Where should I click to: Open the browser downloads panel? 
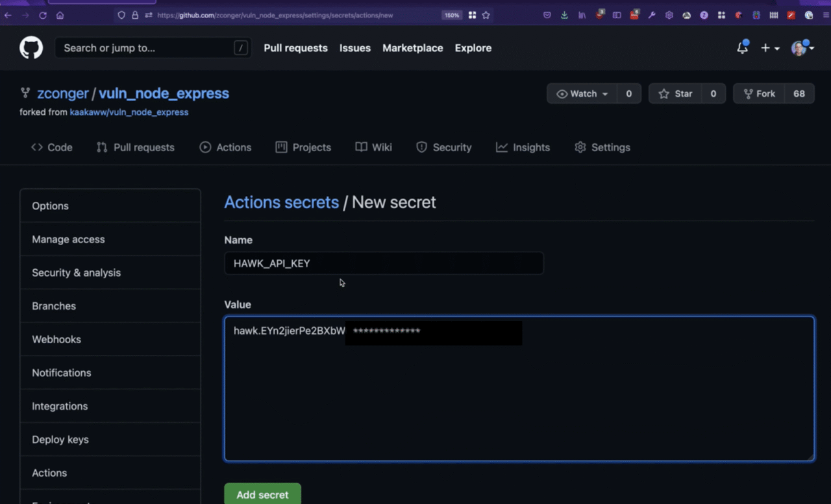(x=564, y=15)
